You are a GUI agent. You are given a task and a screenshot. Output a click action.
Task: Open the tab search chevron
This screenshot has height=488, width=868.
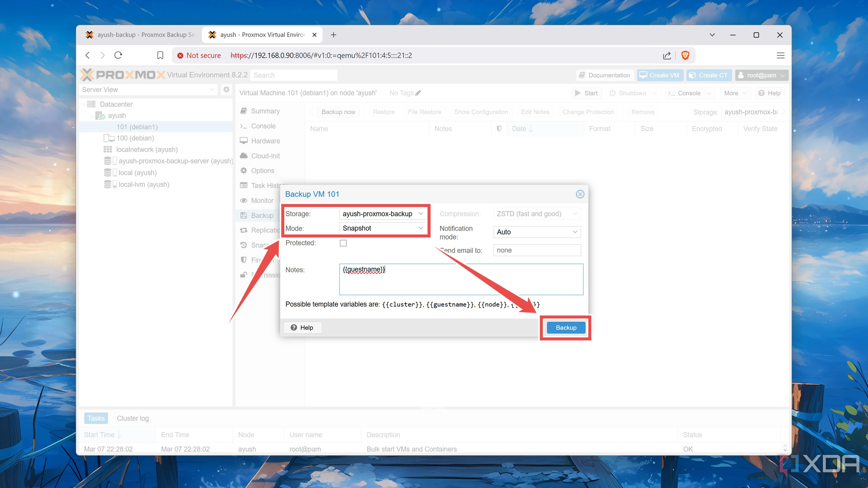point(712,35)
